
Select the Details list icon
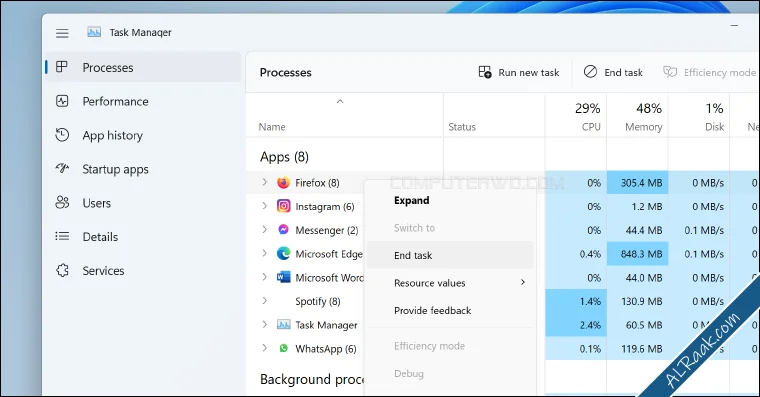point(62,237)
